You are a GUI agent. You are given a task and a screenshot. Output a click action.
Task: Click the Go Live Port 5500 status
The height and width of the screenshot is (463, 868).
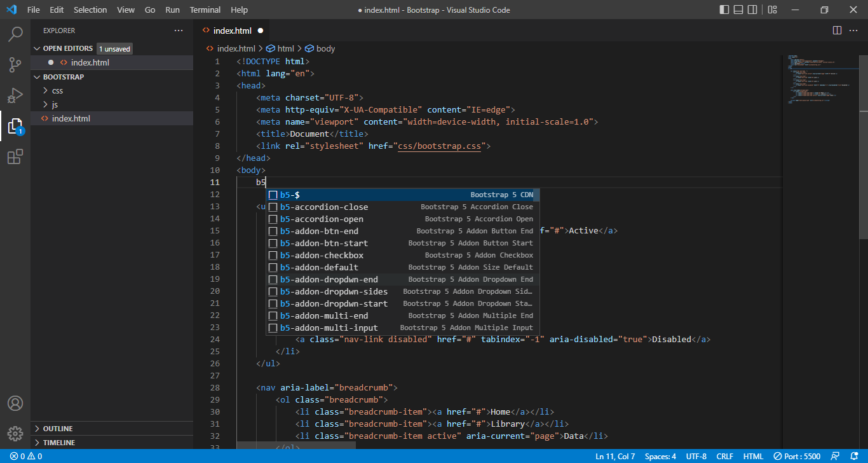click(797, 457)
